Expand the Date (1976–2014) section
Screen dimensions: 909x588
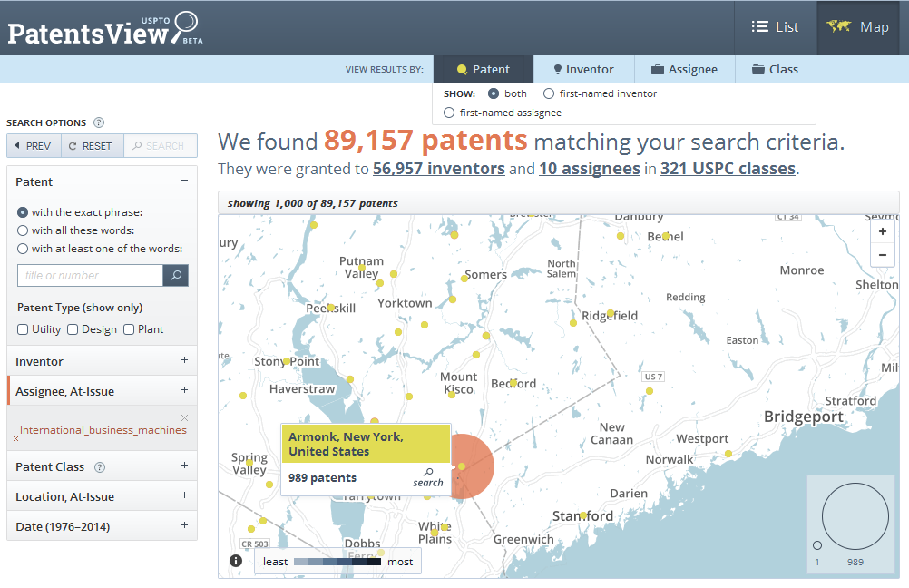tap(184, 525)
